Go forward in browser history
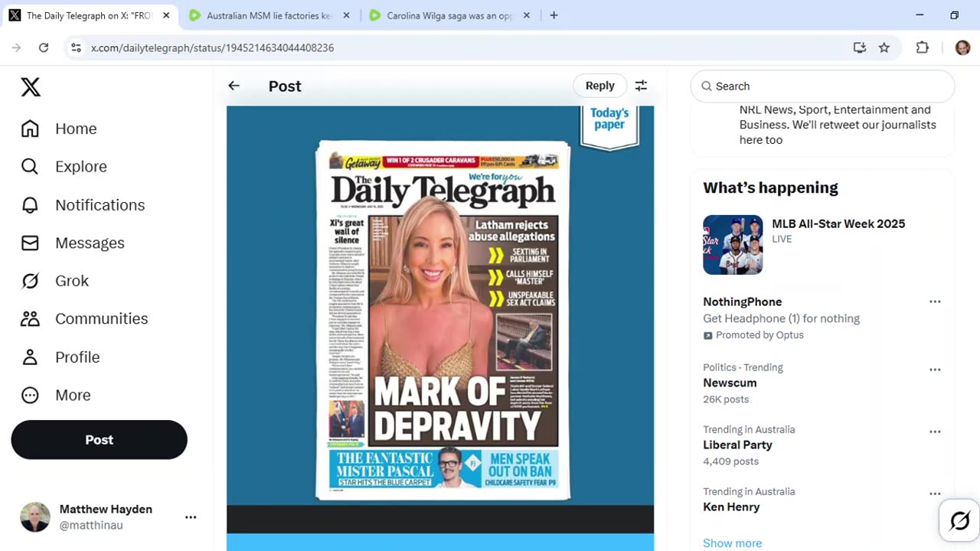Viewport: 980px width, 551px height. click(x=17, y=47)
